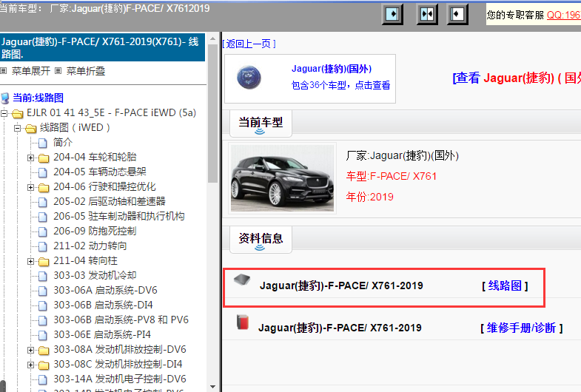Click the tree panel scrollbar up arrow

212,38
